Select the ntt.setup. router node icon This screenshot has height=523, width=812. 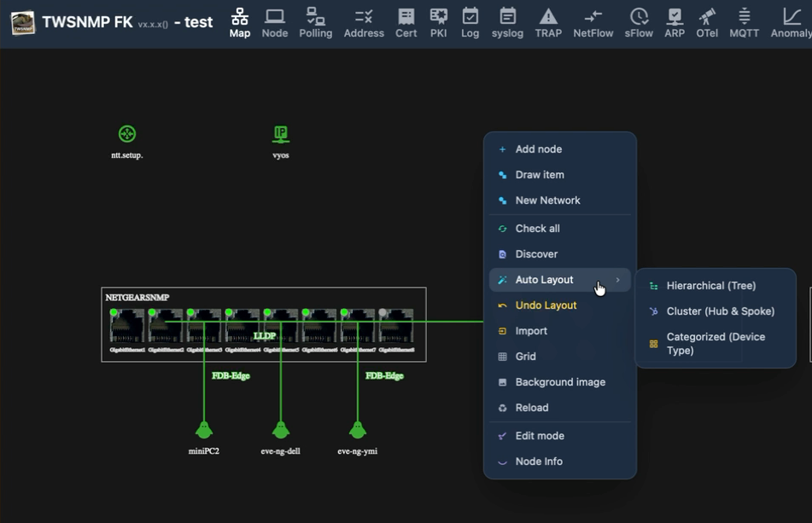pyautogui.click(x=127, y=134)
